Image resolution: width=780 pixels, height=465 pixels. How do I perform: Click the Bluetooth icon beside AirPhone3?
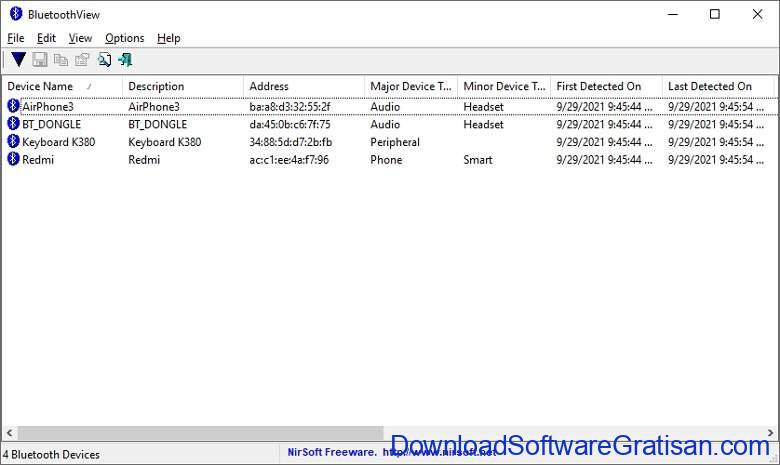pyautogui.click(x=13, y=106)
